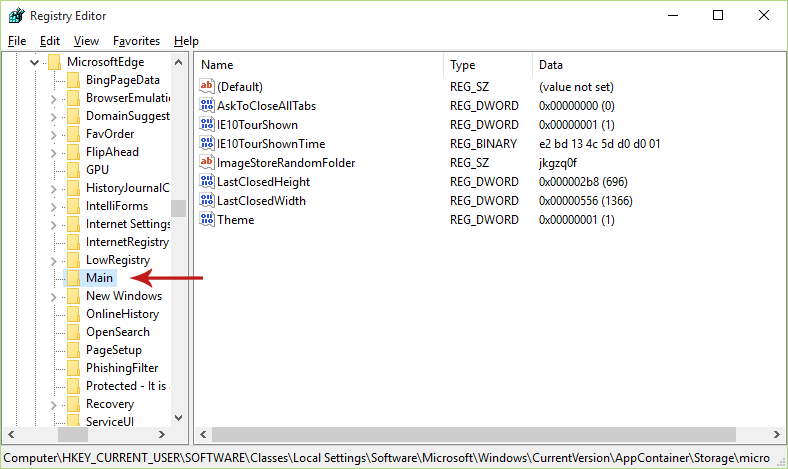Viewport: 788px width, 469px height.
Task: Select the ImageStoreRandomFolder value name
Action: point(286,163)
